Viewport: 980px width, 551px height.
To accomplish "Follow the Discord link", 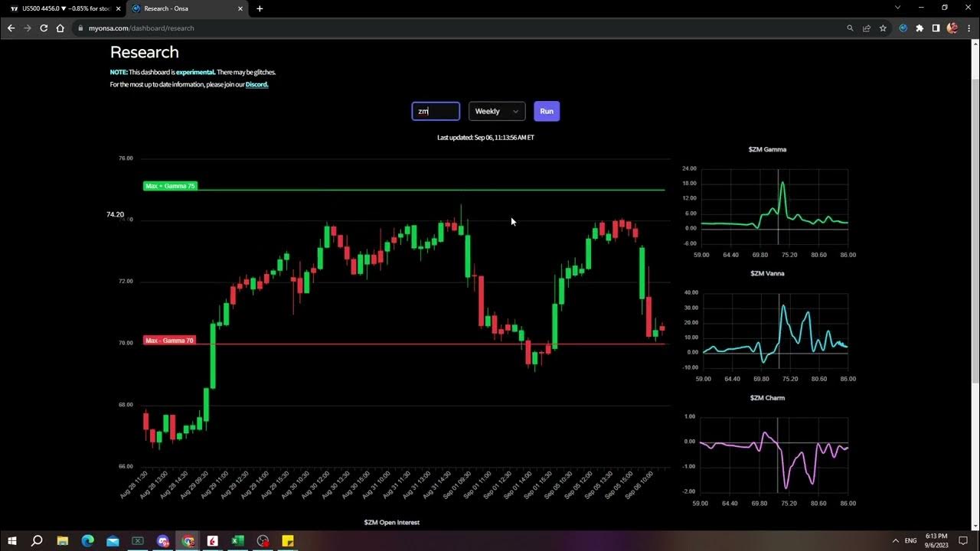I will pos(256,84).
